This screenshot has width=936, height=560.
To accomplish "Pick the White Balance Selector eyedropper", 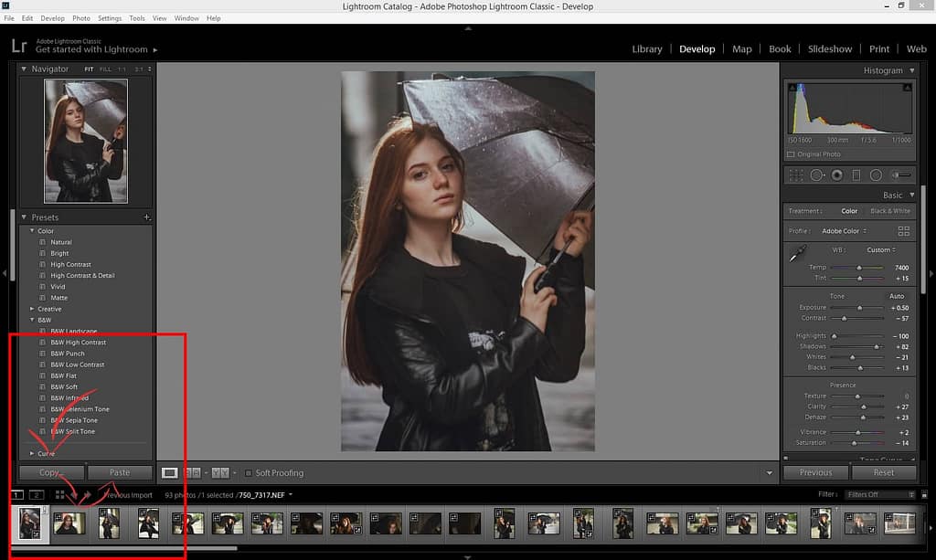I will (797, 253).
